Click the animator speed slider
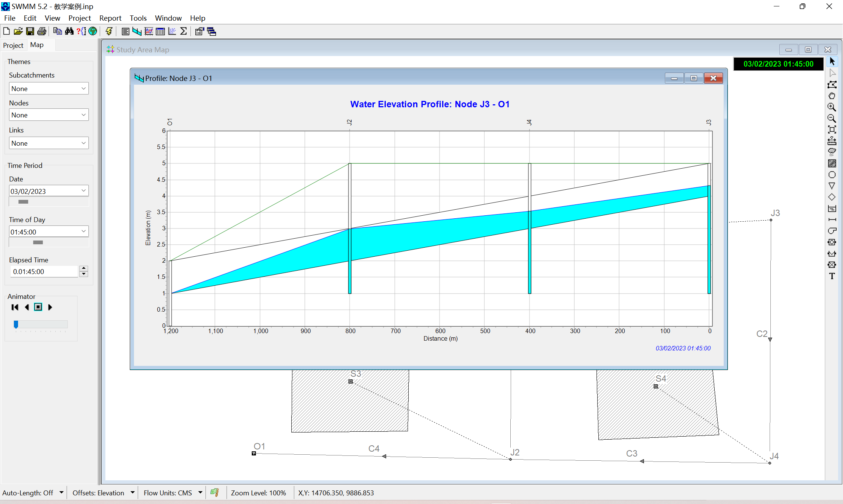This screenshot has height=504, width=843. pos(41,324)
